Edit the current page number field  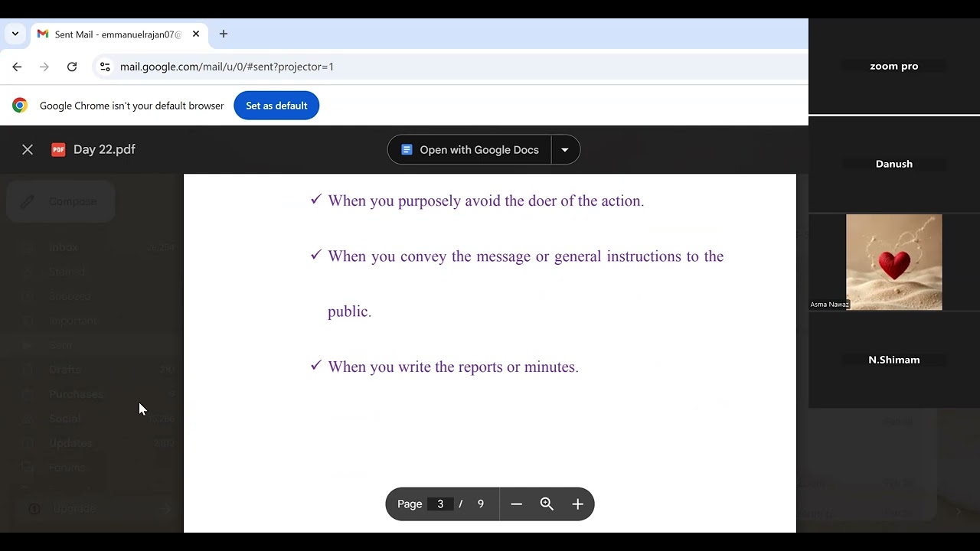440,504
